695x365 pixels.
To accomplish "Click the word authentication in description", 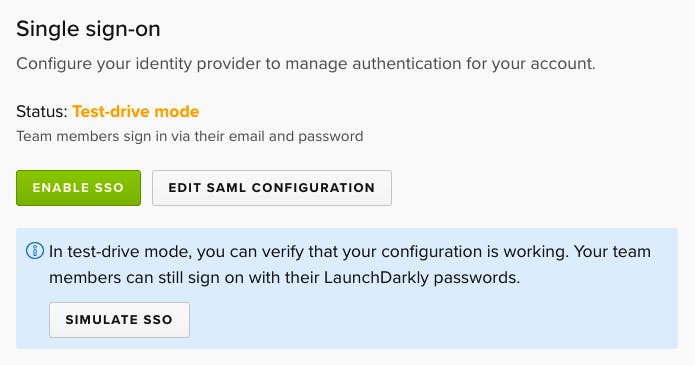I will pos(406,64).
